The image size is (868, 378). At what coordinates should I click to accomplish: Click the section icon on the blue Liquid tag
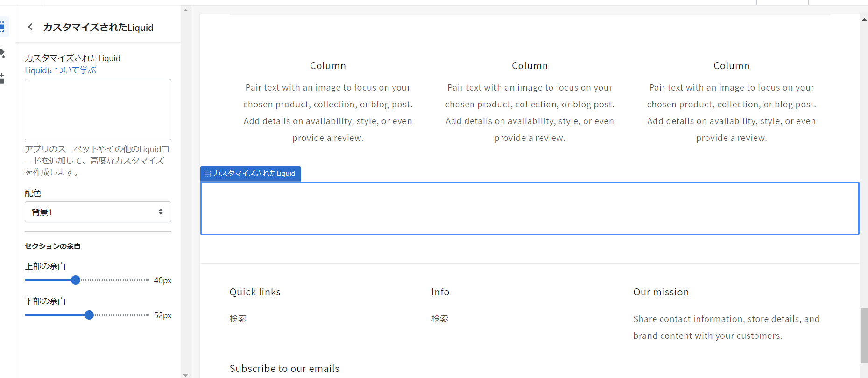click(207, 174)
